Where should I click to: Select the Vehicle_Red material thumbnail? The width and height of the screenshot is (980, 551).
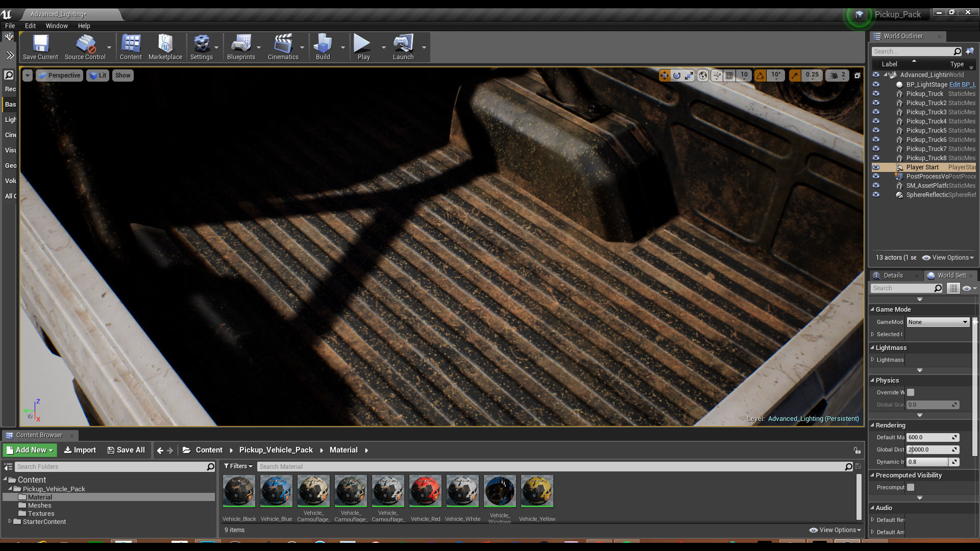point(425,491)
